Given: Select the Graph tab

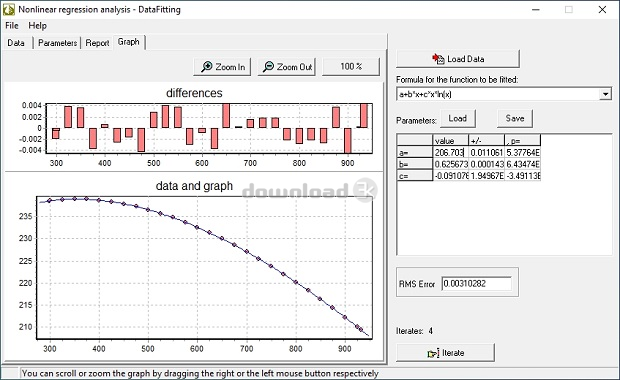Looking at the screenshot, I should [129, 42].
